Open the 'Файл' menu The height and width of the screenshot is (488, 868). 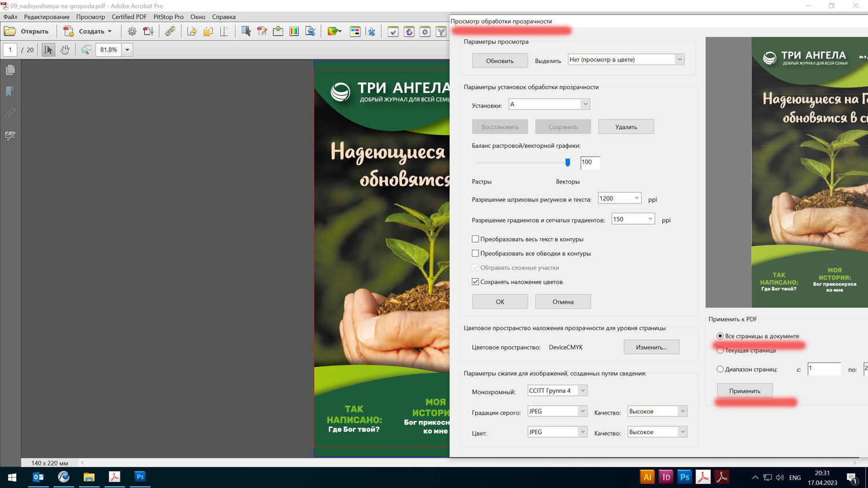tap(10, 17)
